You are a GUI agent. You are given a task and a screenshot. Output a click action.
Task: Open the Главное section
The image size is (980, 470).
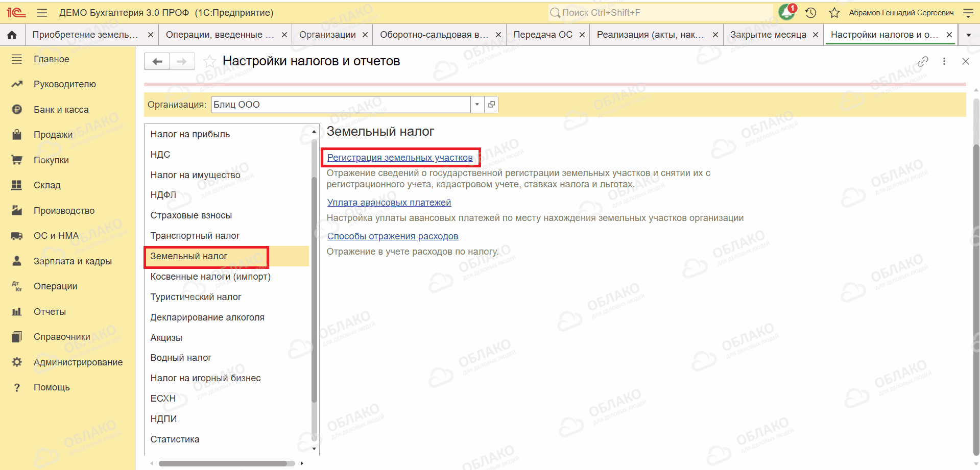pos(52,59)
